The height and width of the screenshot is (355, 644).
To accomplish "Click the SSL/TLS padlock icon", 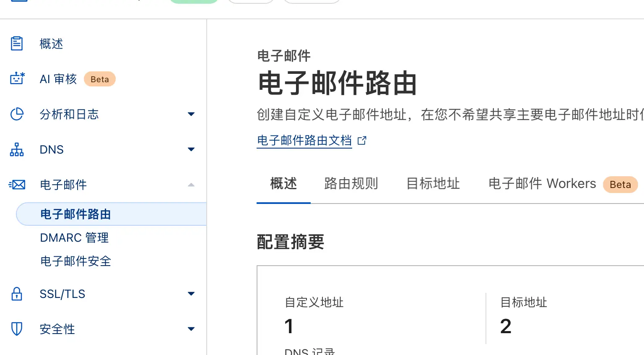I will [x=17, y=294].
